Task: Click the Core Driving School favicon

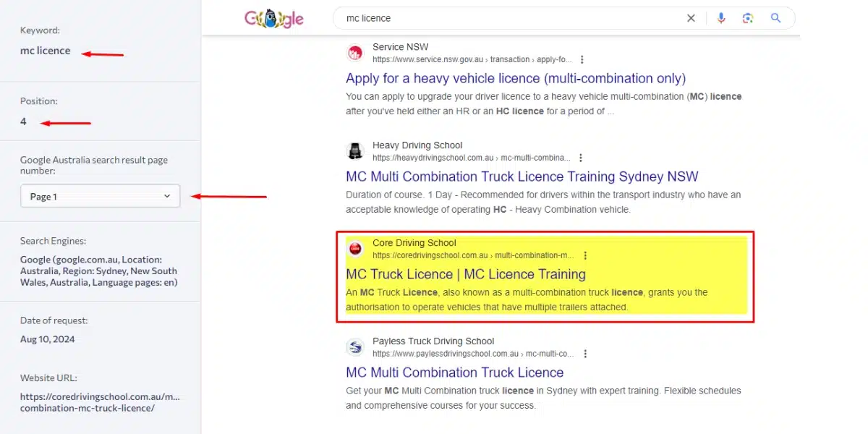Action: tap(355, 249)
